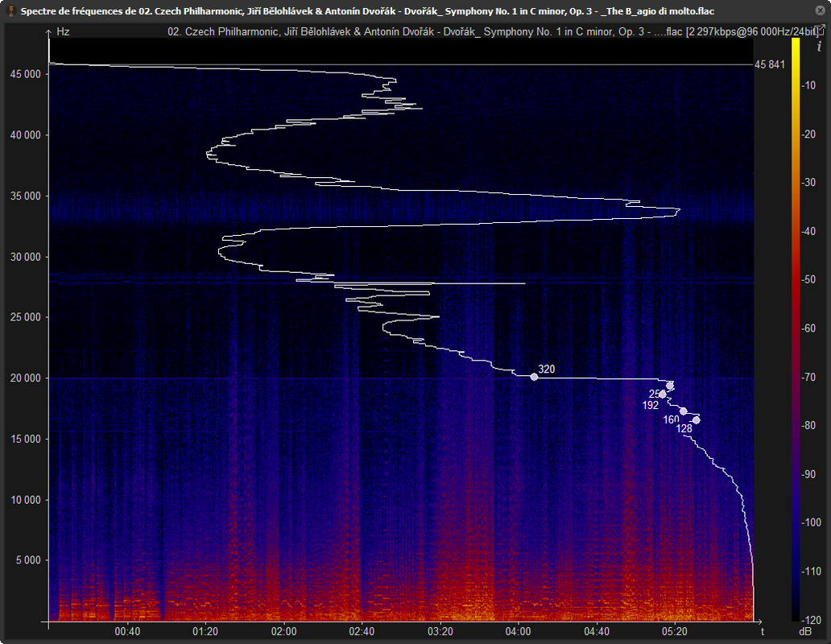This screenshot has width=831, height=644.
Task: Select the 160 kbps cutoff marker dot
Action: 684,411
